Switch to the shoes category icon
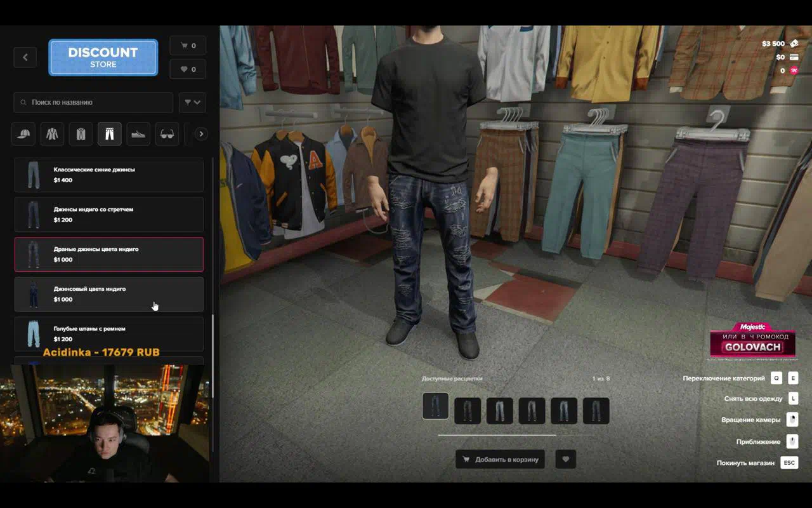 tap(138, 134)
